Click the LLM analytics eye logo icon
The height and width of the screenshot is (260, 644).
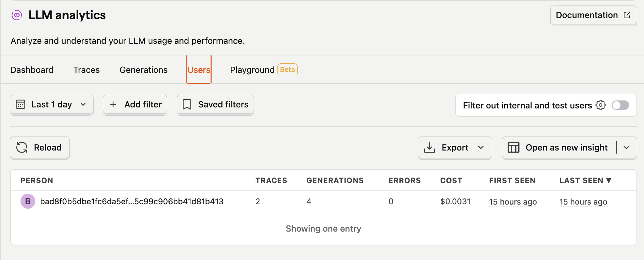(x=16, y=15)
